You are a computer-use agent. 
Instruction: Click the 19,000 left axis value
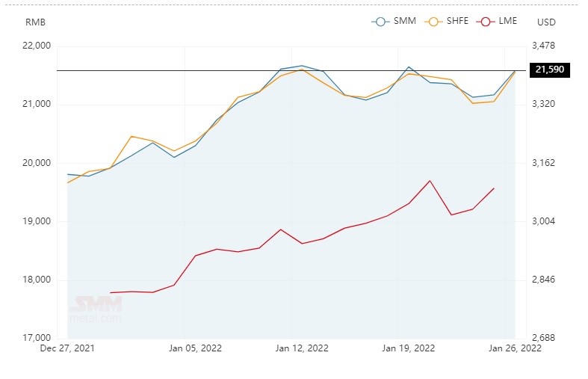tap(37, 221)
